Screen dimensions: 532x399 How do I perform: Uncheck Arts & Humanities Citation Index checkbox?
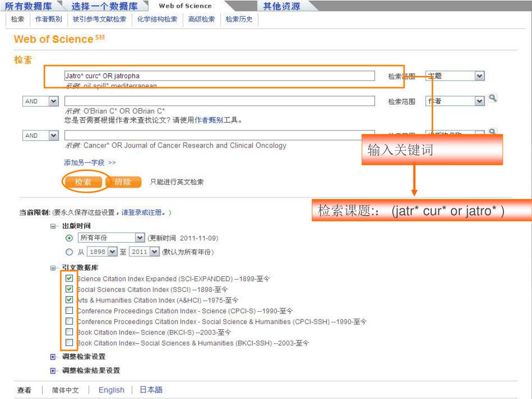pyautogui.click(x=69, y=300)
